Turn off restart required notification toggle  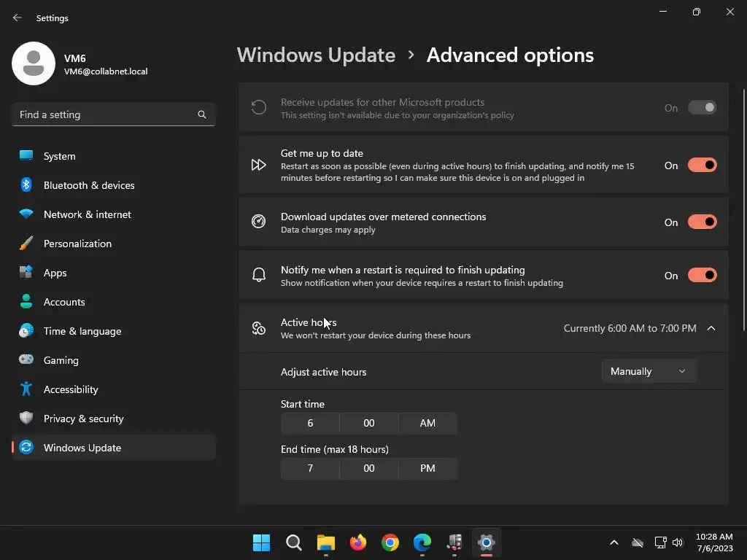click(703, 275)
